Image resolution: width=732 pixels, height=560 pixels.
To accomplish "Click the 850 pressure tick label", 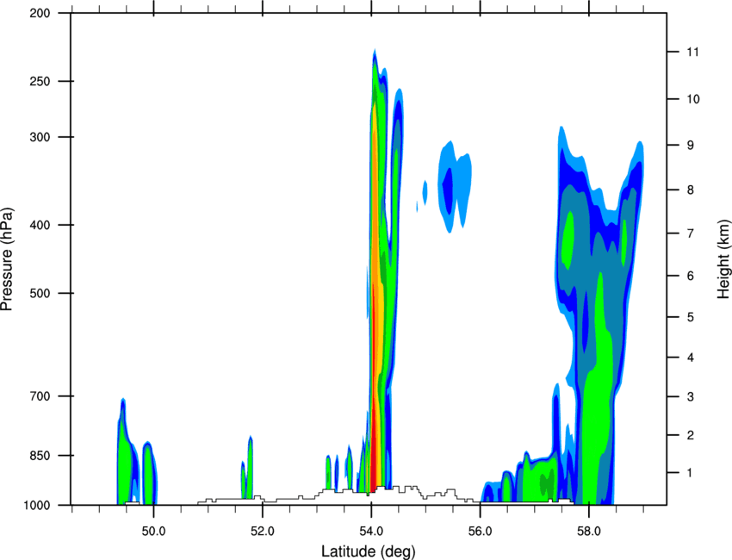I will point(40,456).
